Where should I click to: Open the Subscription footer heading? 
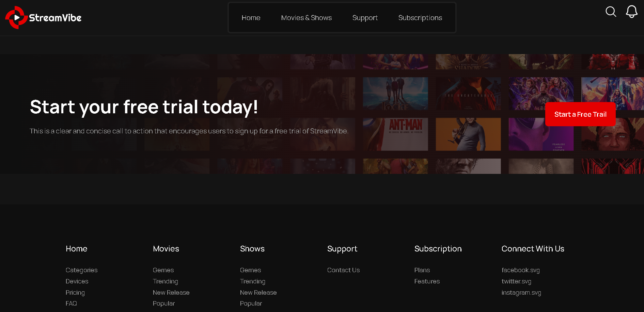pos(438,249)
